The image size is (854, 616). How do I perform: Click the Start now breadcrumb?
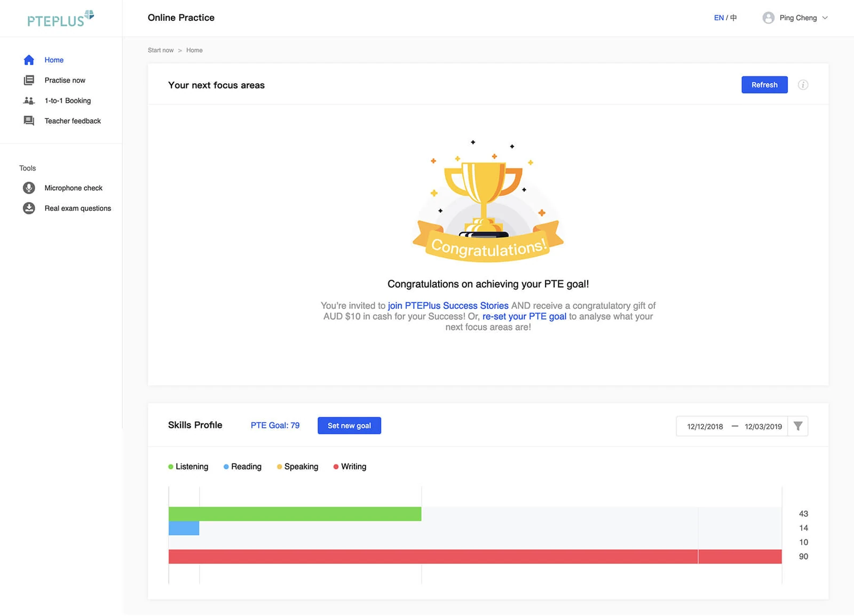(161, 50)
